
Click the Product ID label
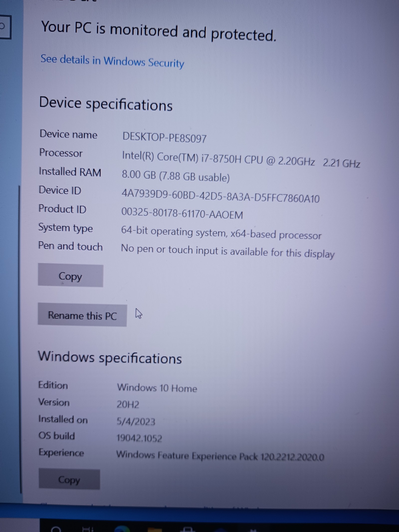pos(62,209)
